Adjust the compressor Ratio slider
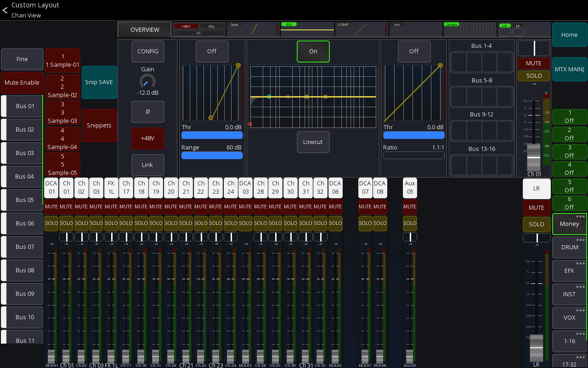 coord(414,155)
